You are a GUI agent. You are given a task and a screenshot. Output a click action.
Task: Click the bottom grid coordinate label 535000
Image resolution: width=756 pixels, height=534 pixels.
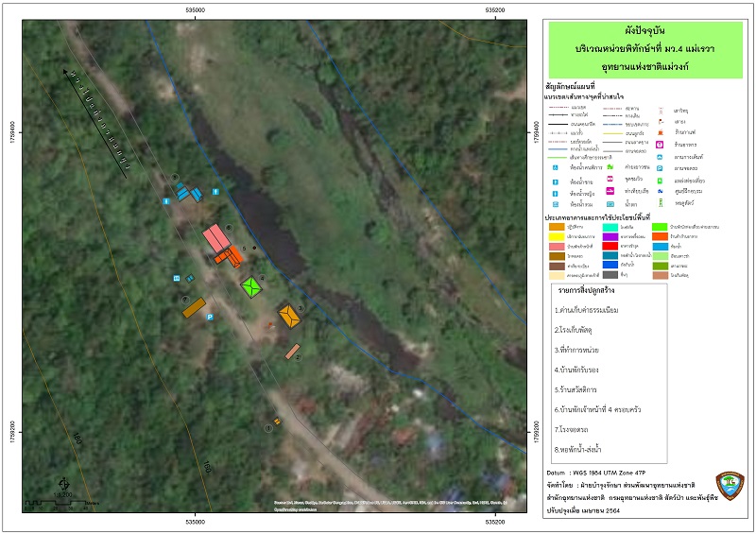tap(195, 522)
